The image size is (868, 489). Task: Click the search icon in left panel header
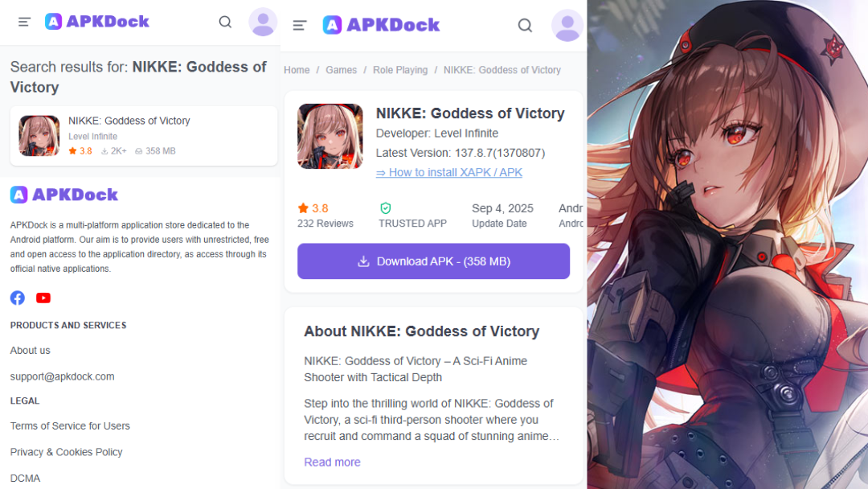click(225, 23)
